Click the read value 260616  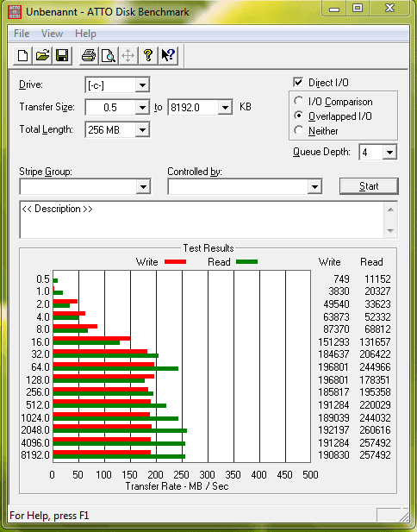375,430
